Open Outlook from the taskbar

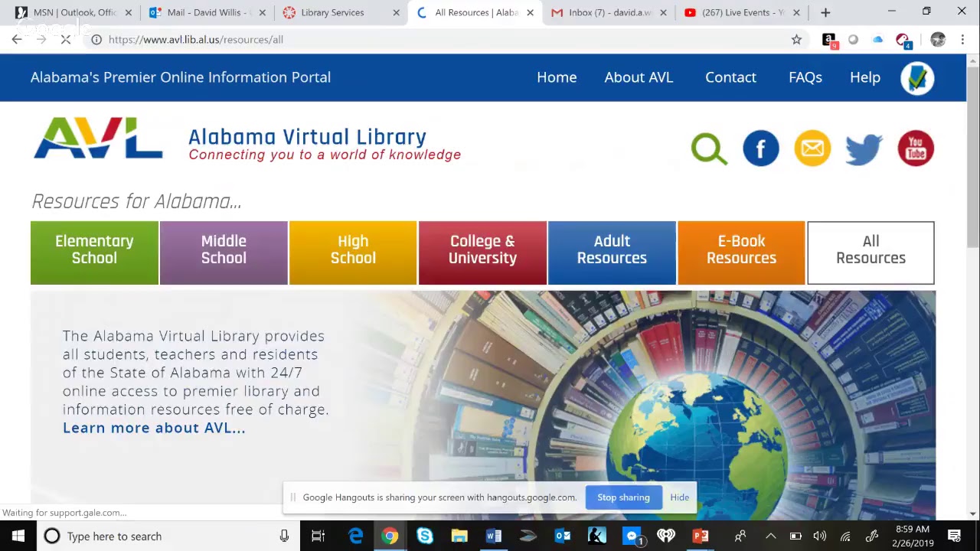click(x=563, y=536)
